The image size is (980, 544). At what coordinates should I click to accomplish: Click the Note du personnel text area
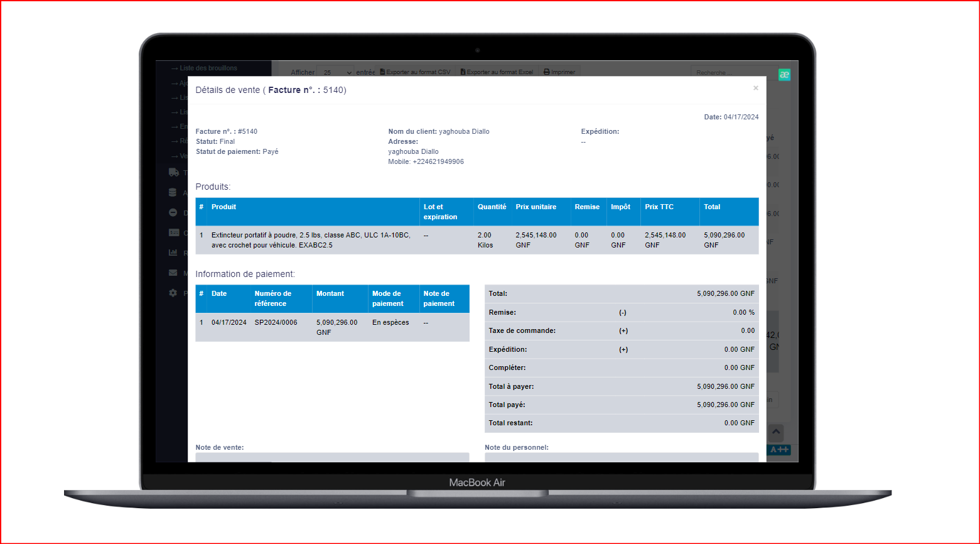(621, 457)
